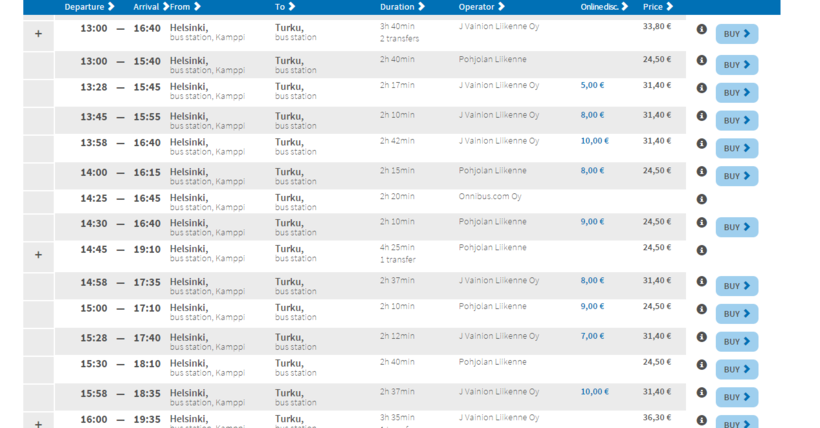Show info for 14:45–19:10 trip
The height and width of the screenshot is (428, 820).
pyautogui.click(x=701, y=250)
